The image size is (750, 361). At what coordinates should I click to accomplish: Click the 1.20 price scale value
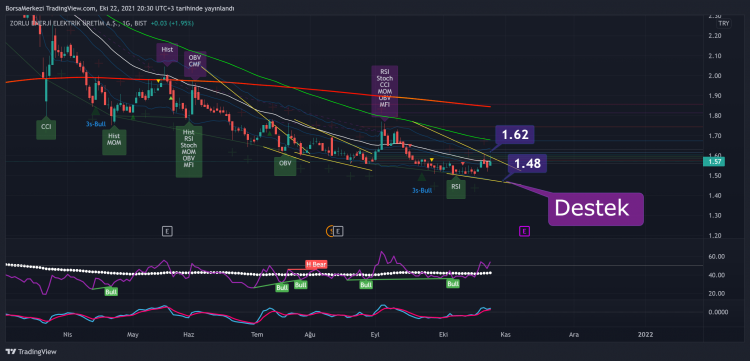click(x=715, y=236)
